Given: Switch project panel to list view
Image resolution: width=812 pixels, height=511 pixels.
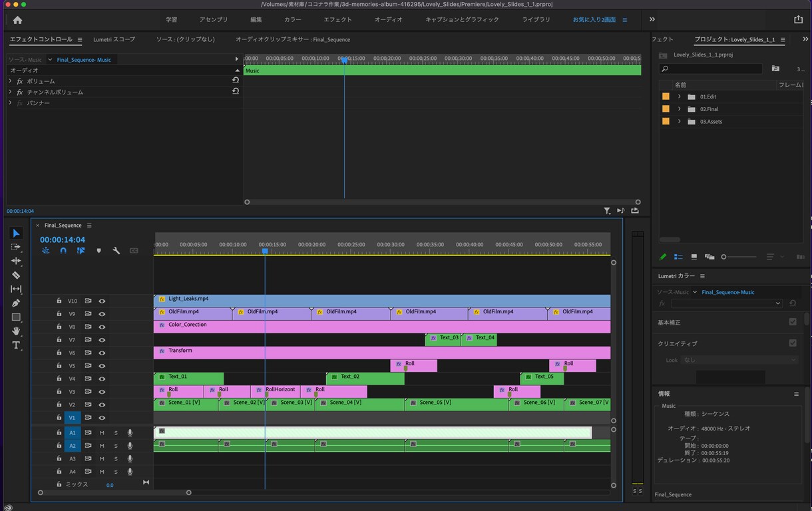Looking at the screenshot, I should (678, 257).
